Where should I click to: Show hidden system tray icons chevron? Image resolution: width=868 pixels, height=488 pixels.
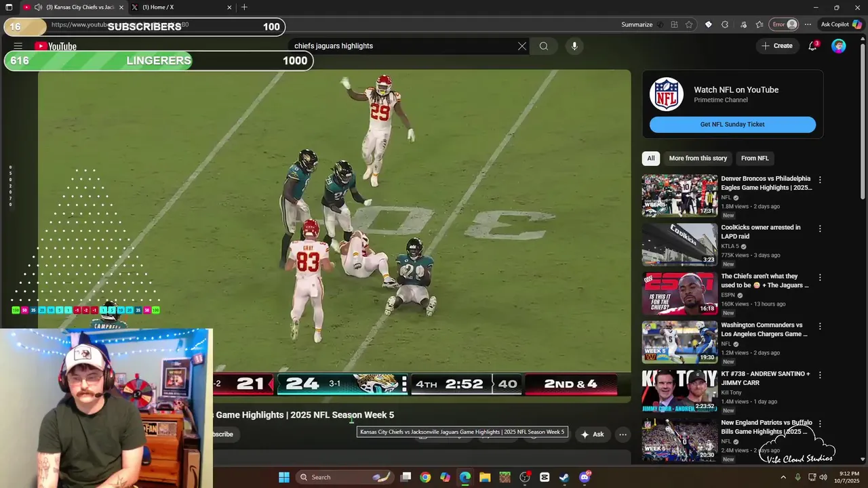(783, 477)
